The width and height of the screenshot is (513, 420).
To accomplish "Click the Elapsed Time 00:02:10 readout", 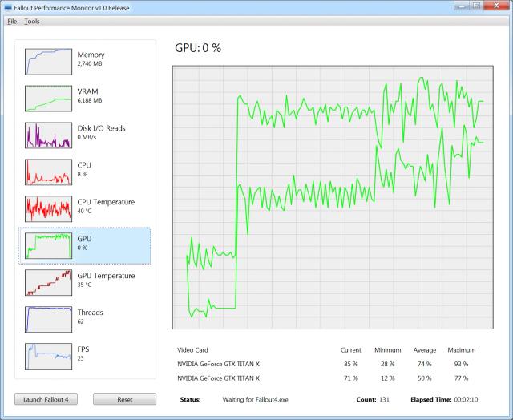I will coord(444,399).
